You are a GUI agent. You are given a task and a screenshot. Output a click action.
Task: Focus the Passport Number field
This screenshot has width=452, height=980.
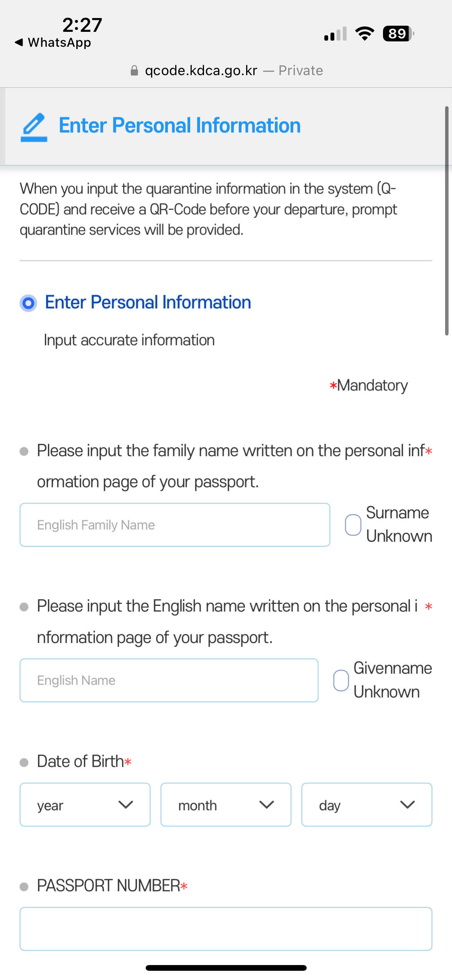click(x=226, y=928)
